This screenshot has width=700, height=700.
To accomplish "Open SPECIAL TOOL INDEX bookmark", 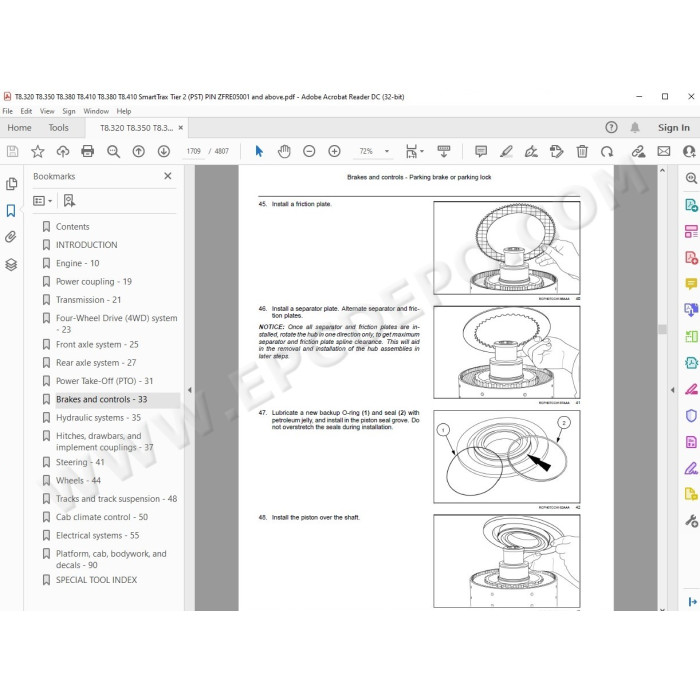I will (x=96, y=579).
